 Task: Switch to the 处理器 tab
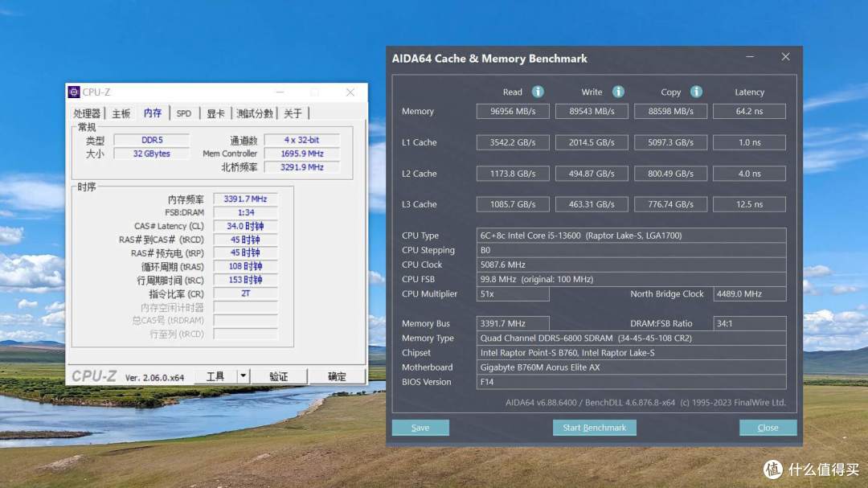(x=87, y=113)
